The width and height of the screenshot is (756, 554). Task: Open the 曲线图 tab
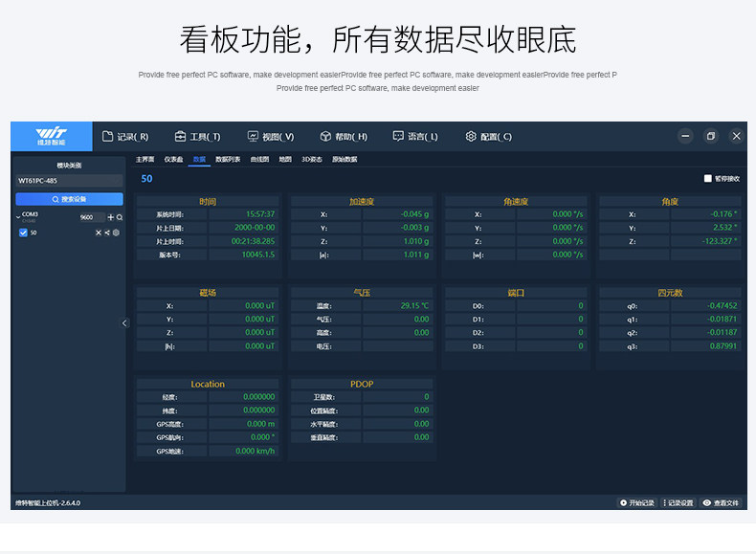click(259, 159)
